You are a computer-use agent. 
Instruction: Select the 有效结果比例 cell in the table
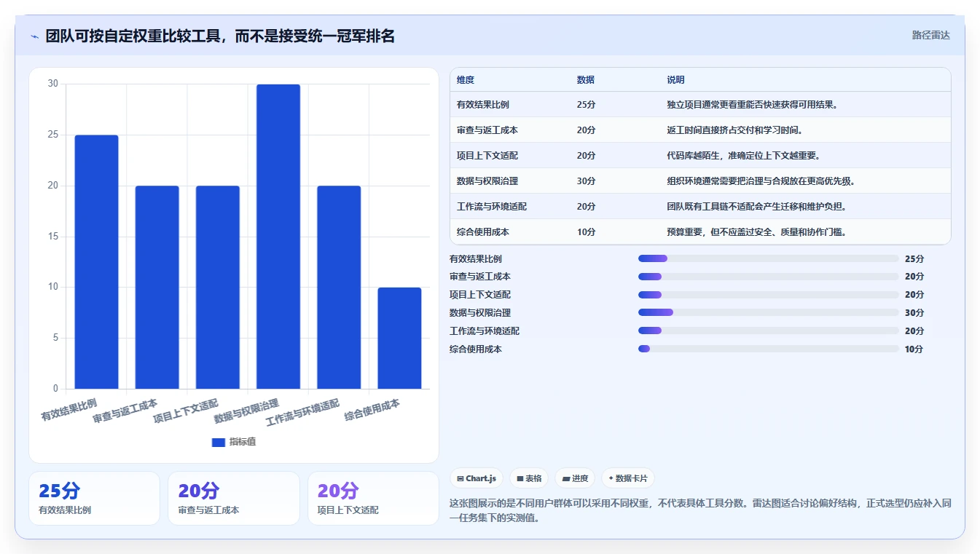click(x=483, y=105)
